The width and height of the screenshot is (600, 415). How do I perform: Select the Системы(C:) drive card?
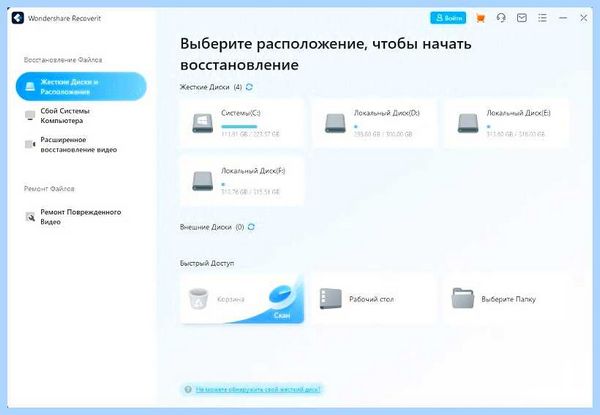pos(242,123)
